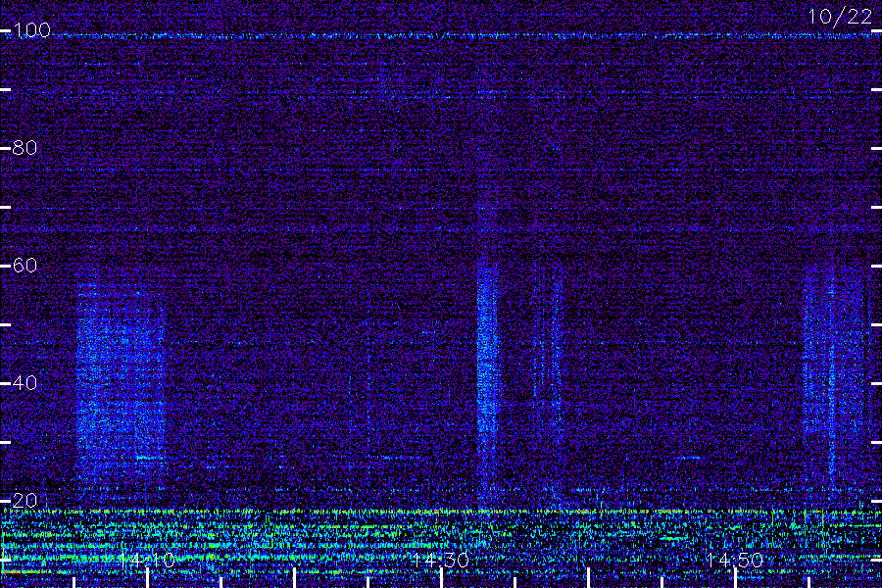Click the 14:30 time axis label
Image resolution: width=882 pixels, height=588 pixels.
tap(440, 561)
